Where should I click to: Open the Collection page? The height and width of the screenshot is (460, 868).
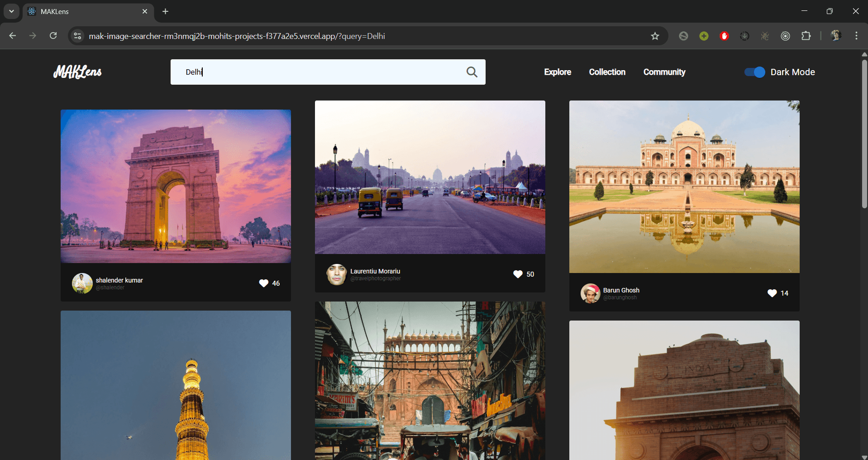607,72
